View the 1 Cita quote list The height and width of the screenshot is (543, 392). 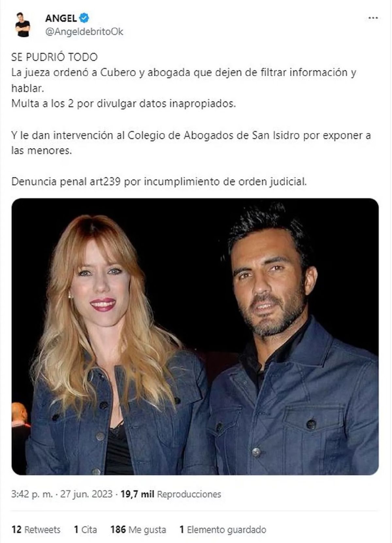click(85, 529)
